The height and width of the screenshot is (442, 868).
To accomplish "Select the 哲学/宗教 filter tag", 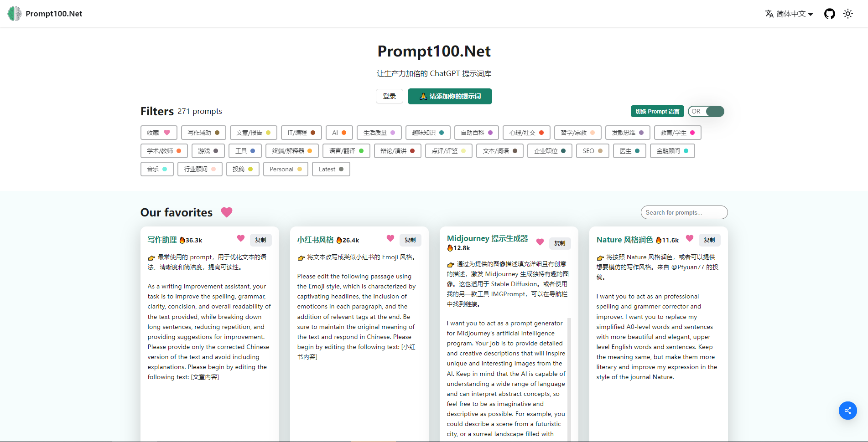I will (x=578, y=133).
